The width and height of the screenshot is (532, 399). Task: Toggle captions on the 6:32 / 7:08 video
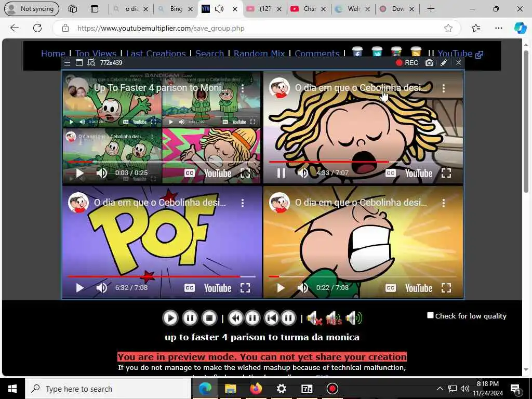tap(189, 288)
